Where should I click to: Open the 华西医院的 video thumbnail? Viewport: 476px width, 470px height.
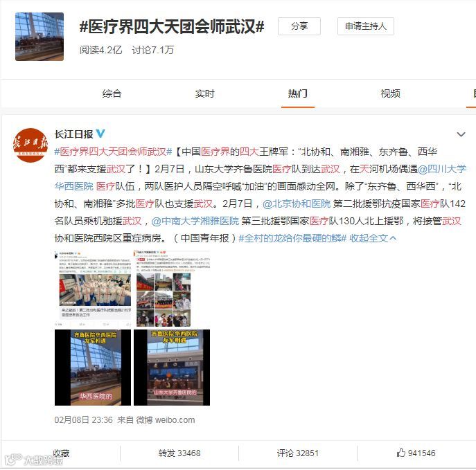(x=93, y=368)
